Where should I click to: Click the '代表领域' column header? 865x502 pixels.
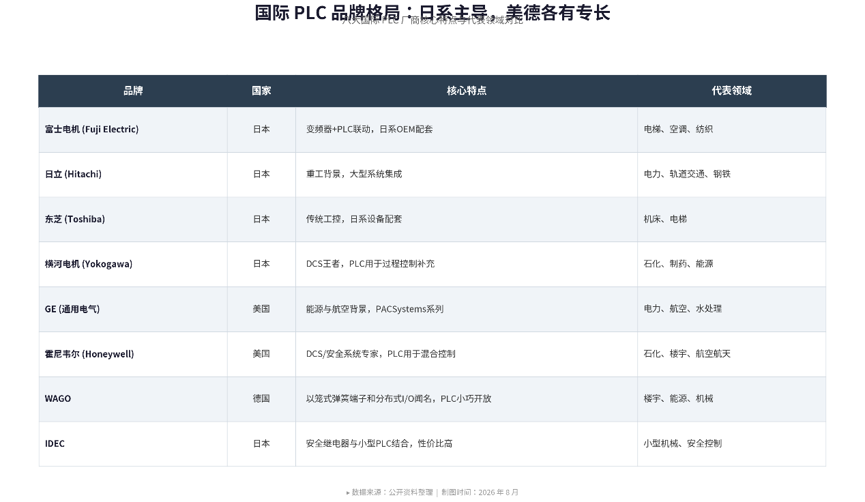(731, 91)
